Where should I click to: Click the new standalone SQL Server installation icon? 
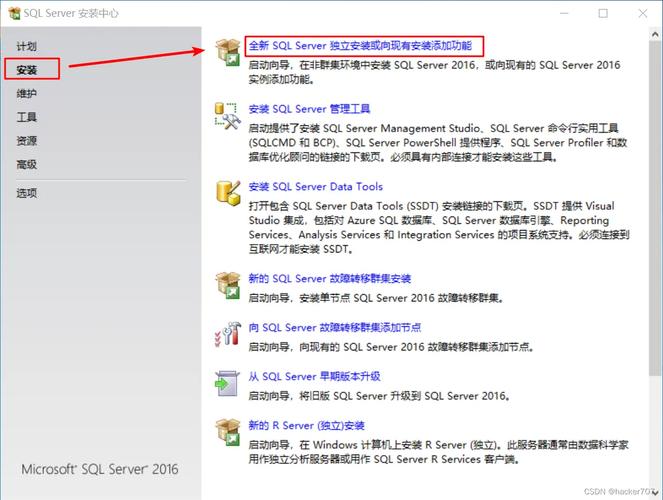[228, 52]
